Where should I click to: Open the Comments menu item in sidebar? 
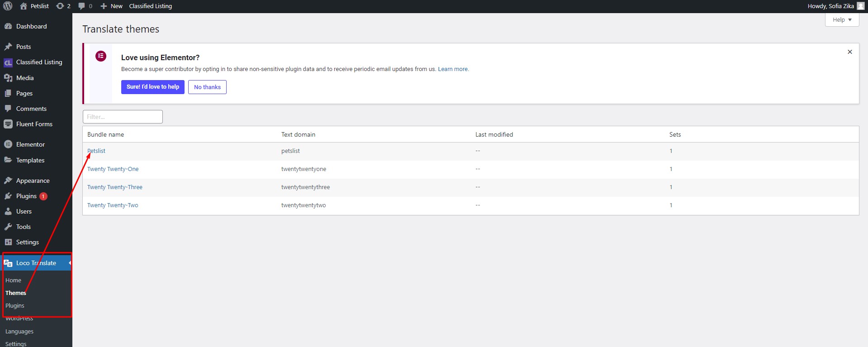(x=31, y=109)
